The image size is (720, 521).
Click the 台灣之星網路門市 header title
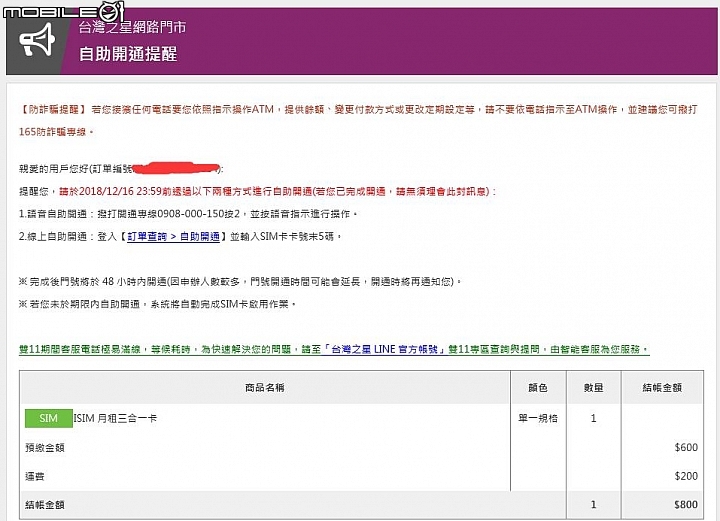[132, 27]
